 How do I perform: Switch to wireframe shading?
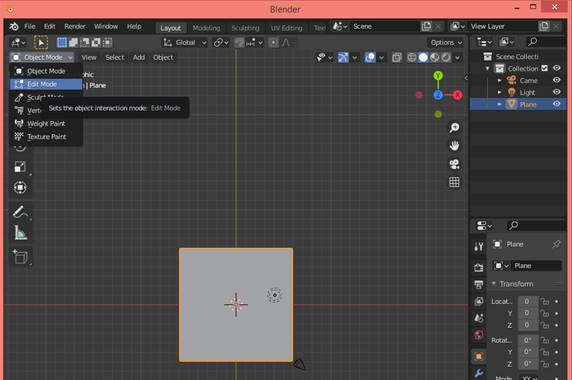(412, 58)
